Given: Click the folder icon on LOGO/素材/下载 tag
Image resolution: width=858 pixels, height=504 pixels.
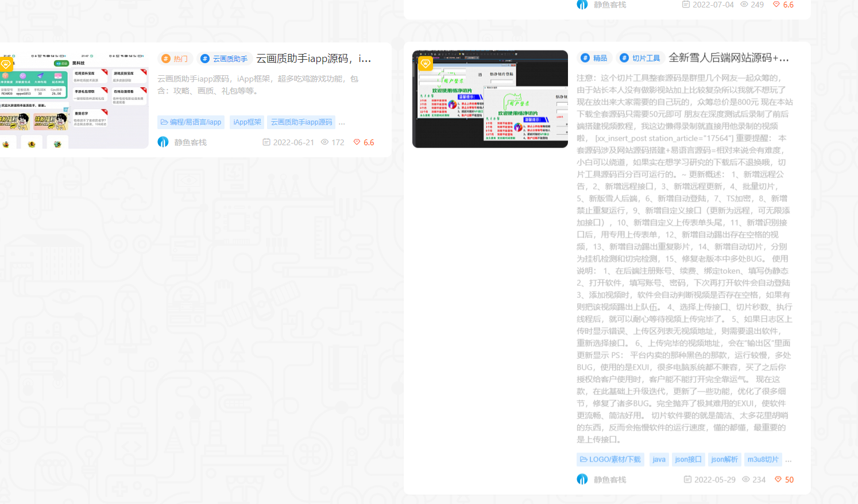Looking at the screenshot, I should coord(584,459).
